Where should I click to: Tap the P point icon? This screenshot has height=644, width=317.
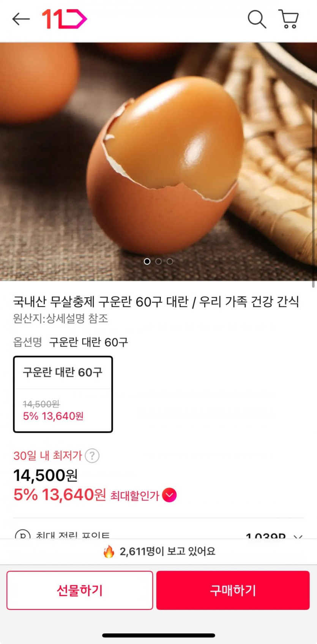[x=22, y=535]
